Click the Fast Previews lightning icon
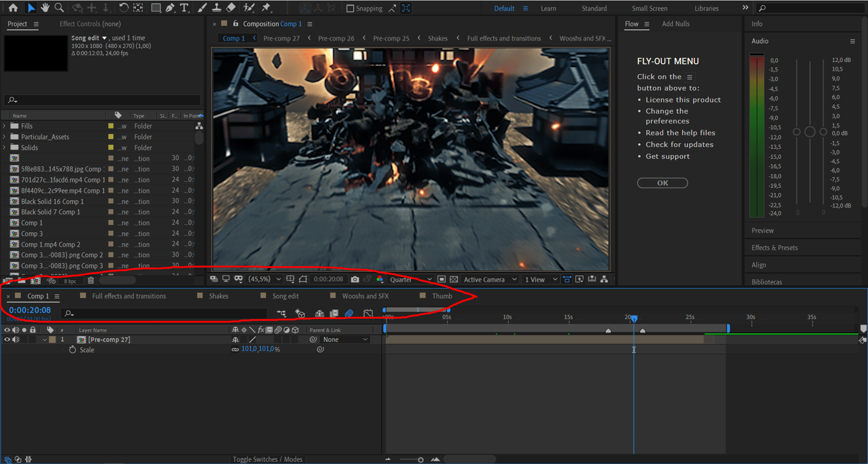Screen dimensions: 868x464 [x=579, y=279]
